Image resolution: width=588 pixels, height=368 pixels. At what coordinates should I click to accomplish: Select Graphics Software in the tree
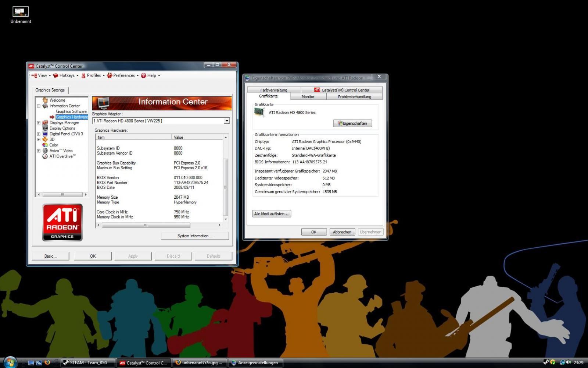pos(71,112)
